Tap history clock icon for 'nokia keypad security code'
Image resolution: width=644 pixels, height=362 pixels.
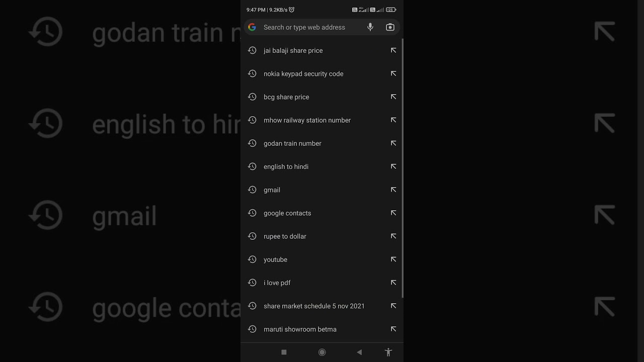(252, 73)
